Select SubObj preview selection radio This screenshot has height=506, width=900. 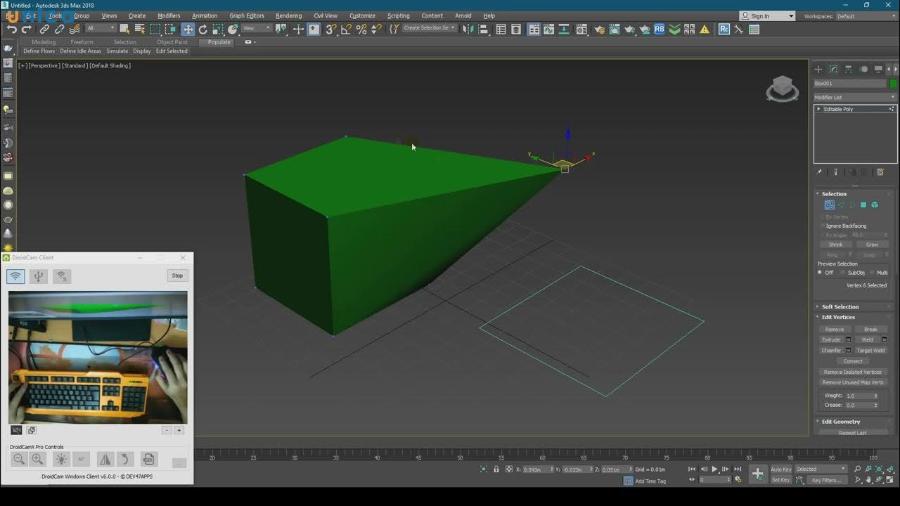844,272
